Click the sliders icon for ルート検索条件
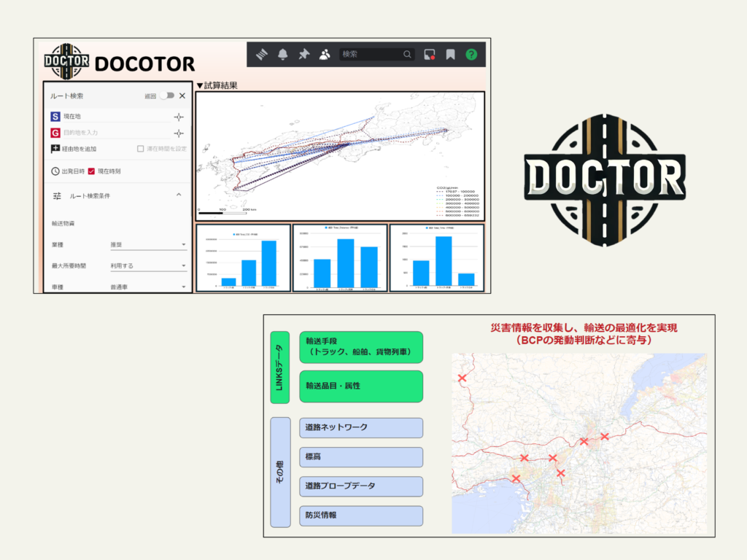This screenshot has height=560, width=747. (x=57, y=195)
